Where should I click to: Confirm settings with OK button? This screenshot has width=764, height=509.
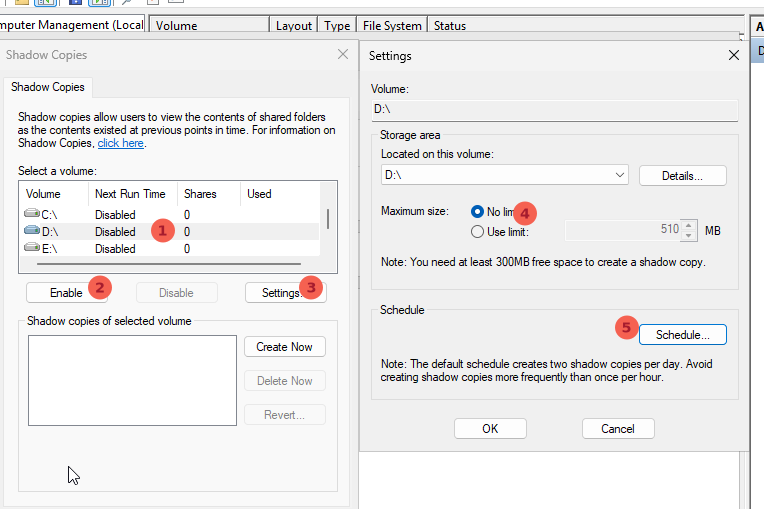(490, 428)
